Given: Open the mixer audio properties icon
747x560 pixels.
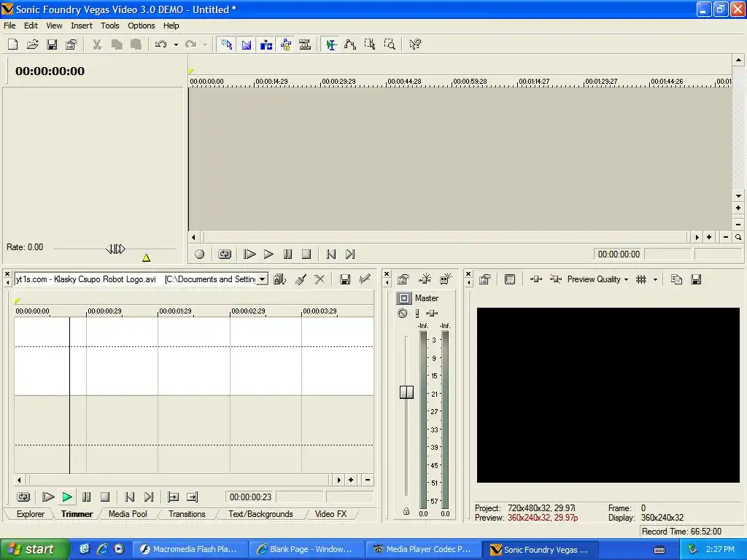Looking at the screenshot, I should point(403,279).
